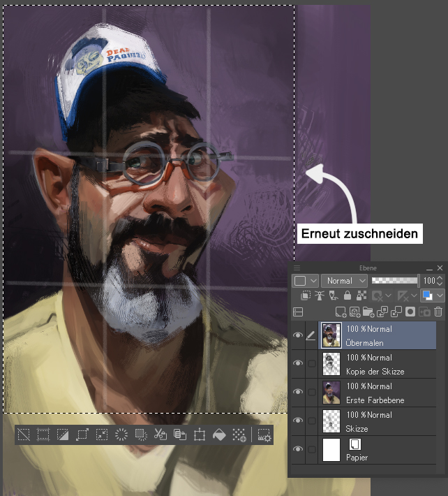Click the Erste Farbebene layer thumbnail
The width and height of the screenshot is (448, 496).
point(331,393)
